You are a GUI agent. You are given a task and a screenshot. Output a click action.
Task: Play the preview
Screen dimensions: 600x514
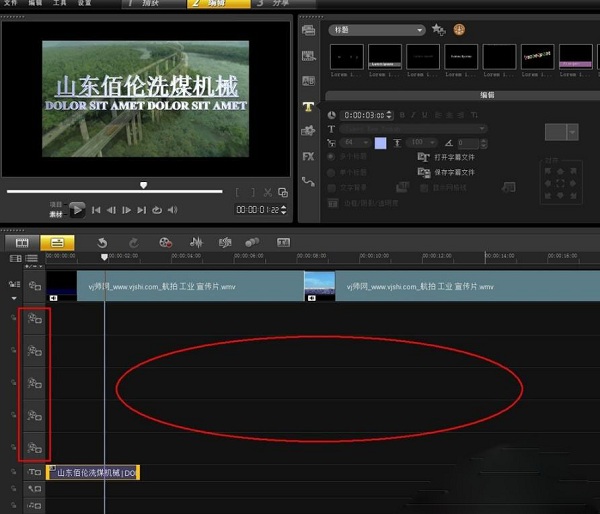click(77, 210)
